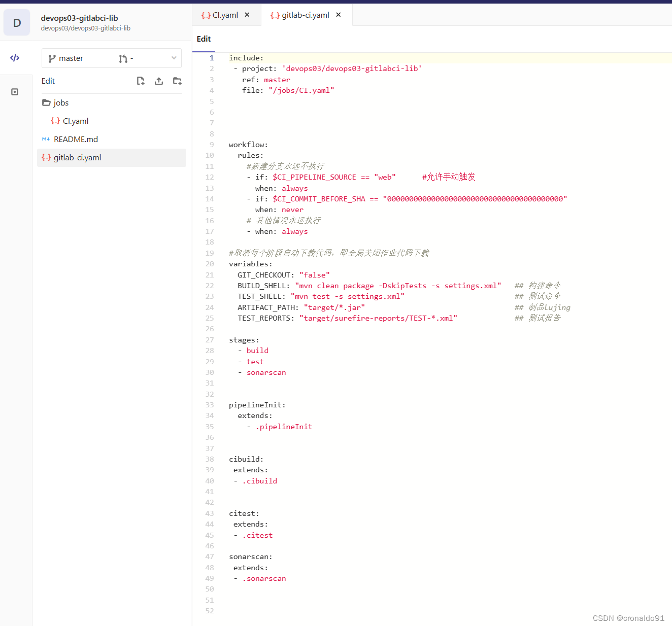Viewport: 672px width, 626px height.
Task: Click the "/jobs/CI.yaml" file string
Action: pyautogui.click(x=301, y=90)
